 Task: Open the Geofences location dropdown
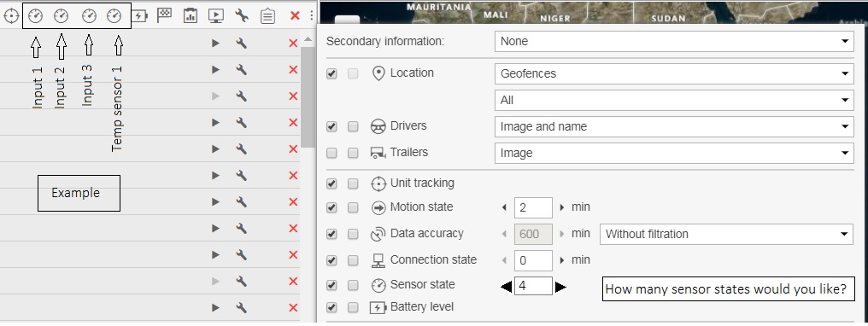[674, 73]
